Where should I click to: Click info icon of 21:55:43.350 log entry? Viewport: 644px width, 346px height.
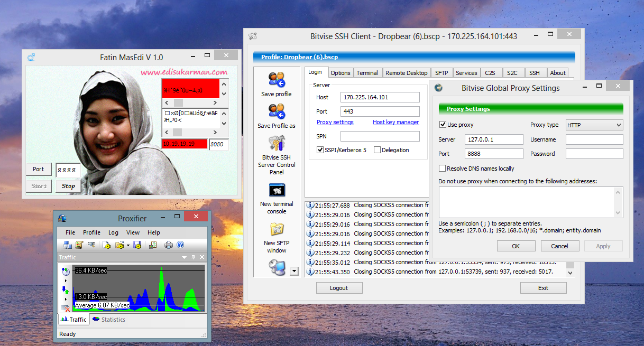310,272
